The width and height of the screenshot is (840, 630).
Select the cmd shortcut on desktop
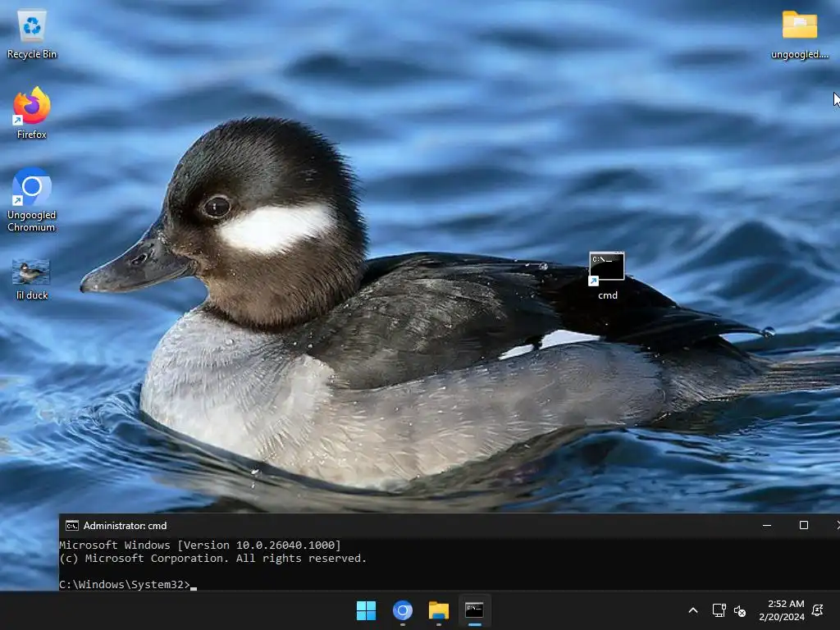click(x=607, y=276)
